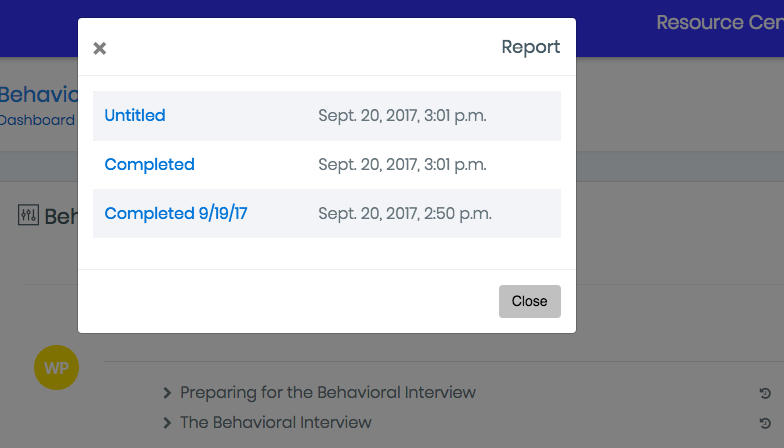
Task: Click history icon for The Behavioral Interview
Action: 765,424
